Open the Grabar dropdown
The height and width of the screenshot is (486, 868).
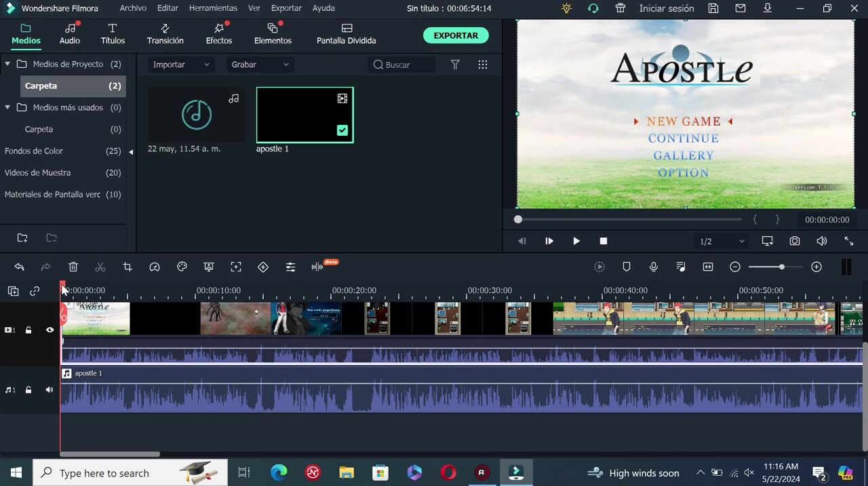point(259,64)
